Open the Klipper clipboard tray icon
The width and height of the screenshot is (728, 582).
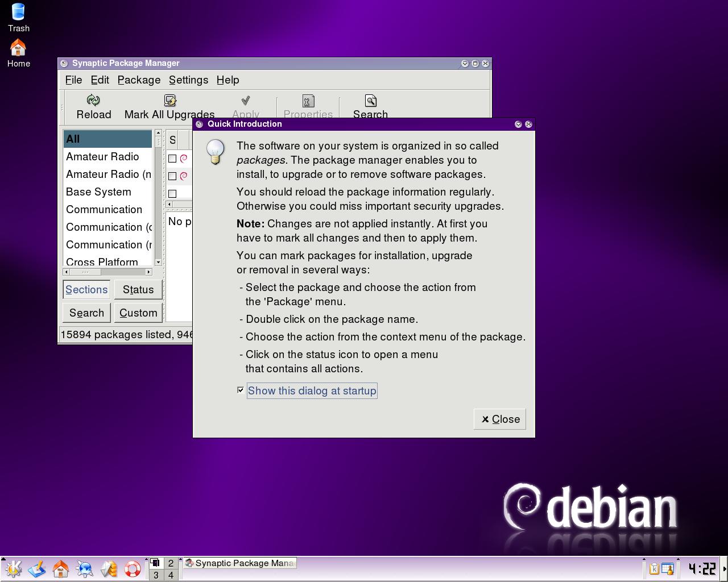[x=654, y=568]
